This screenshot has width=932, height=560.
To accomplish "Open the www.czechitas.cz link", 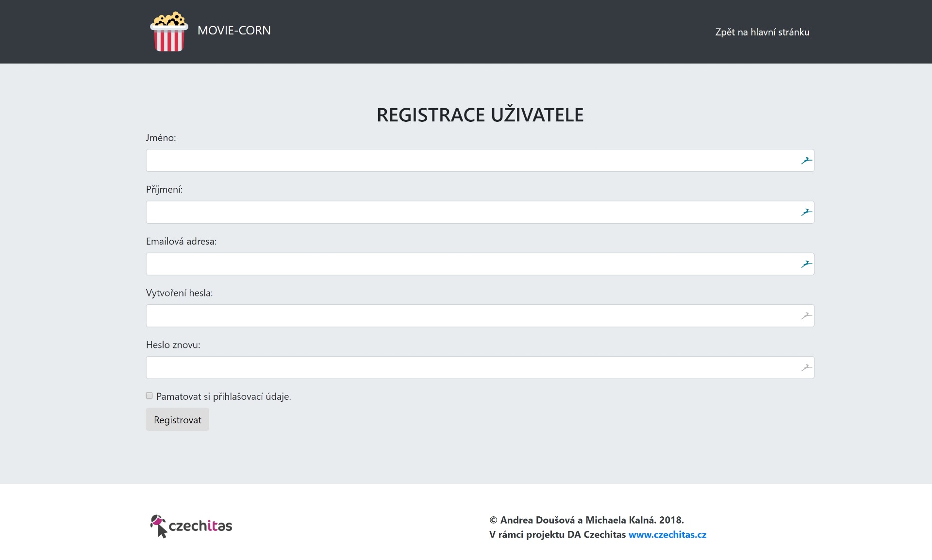I will (667, 534).
